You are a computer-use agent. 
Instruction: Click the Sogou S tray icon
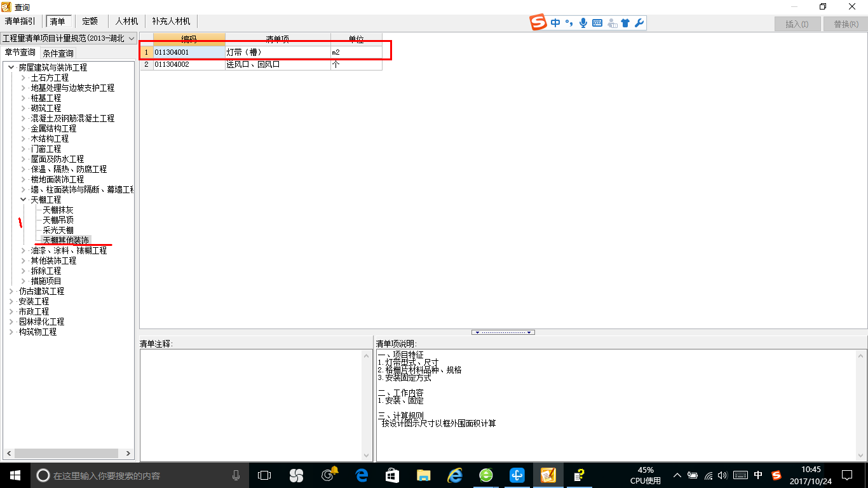[x=776, y=475]
